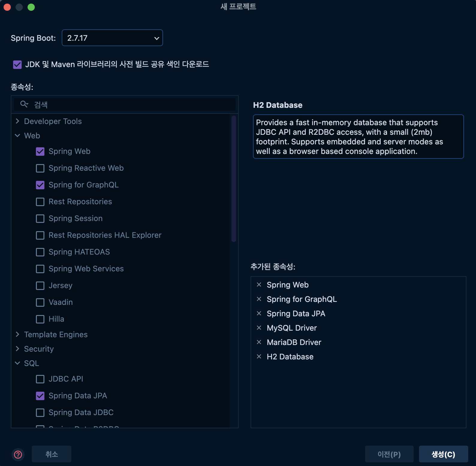Expand the Template Engines category

[17, 334]
